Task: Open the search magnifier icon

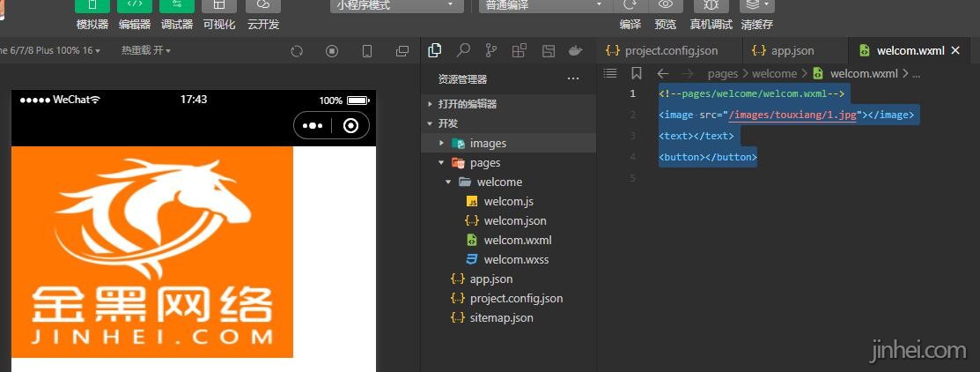Action: pyautogui.click(x=463, y=50)
